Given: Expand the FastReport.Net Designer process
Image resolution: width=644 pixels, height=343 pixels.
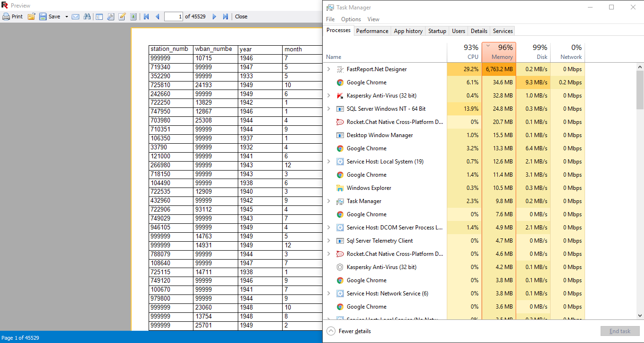Looking at the screenshot, I should click(x=329, y=69).
